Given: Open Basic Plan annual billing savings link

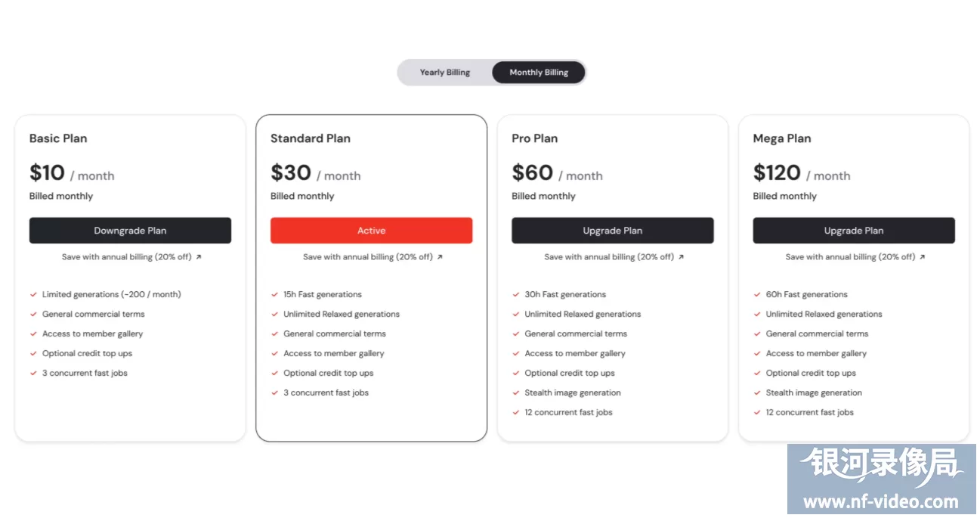Looking at the screenshot, I should tap(126, 257).
